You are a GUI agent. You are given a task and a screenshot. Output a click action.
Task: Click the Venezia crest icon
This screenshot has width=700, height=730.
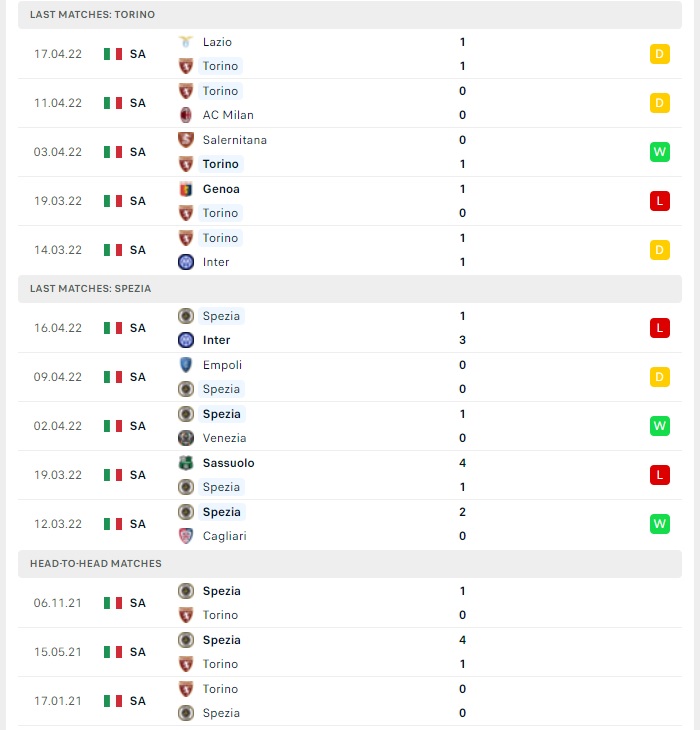click(186, 438)
